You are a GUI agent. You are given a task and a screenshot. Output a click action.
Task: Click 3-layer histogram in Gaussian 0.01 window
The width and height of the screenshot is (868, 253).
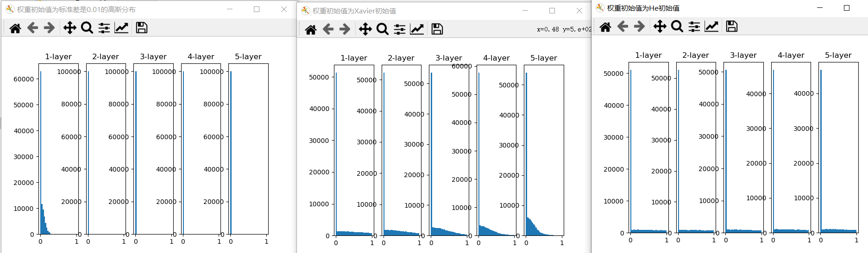pos(153,149)
